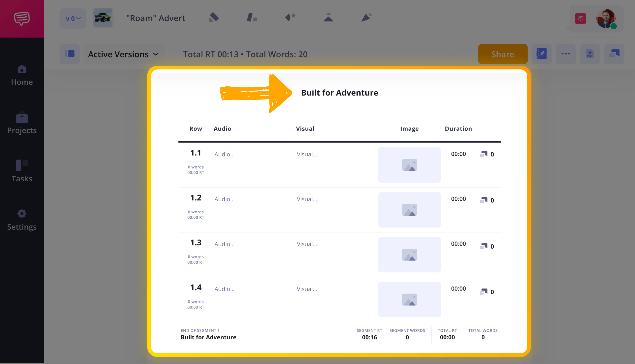Viewport: 635px width, 364px height.
Task: Open the three-dots more options menu
Action: click(566, 54)
